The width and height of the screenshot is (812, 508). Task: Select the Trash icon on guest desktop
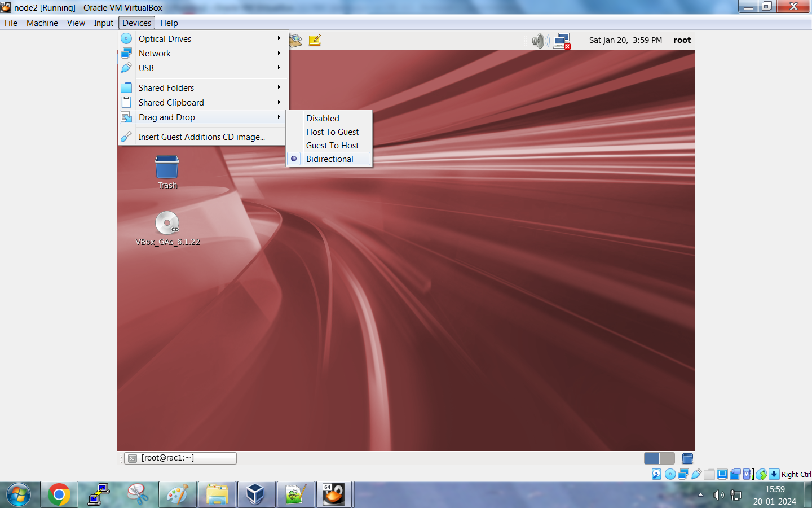click(x=167, y=172)
